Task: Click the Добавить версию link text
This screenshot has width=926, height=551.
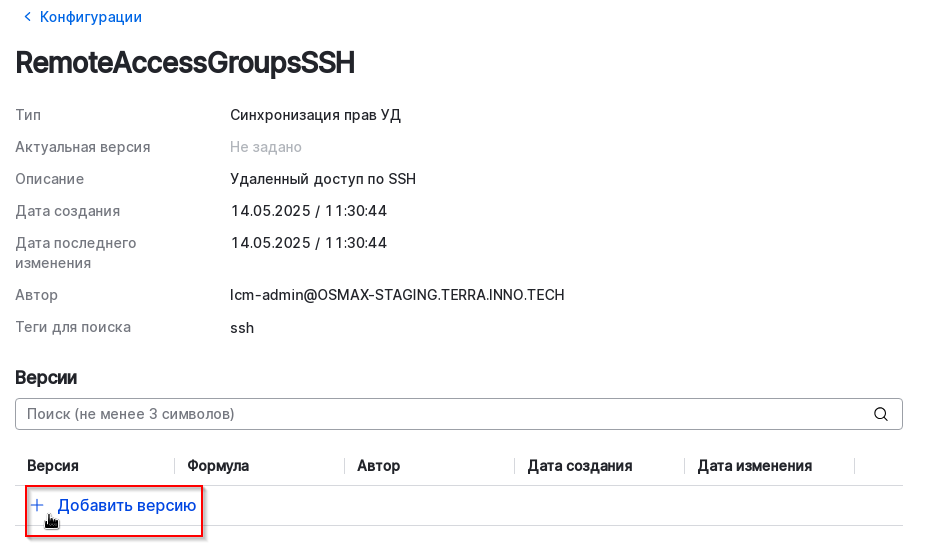Action: click(126, 505)
